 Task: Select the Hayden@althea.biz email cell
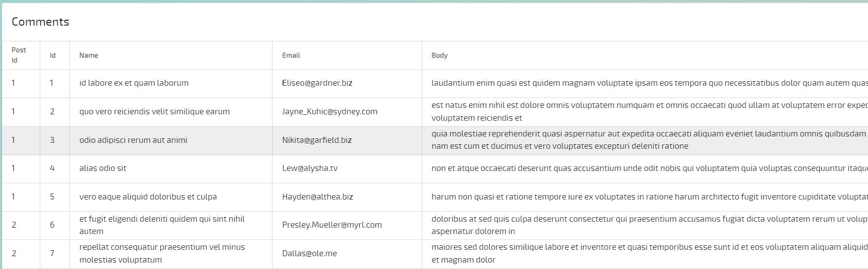click(x=317, y=197)
